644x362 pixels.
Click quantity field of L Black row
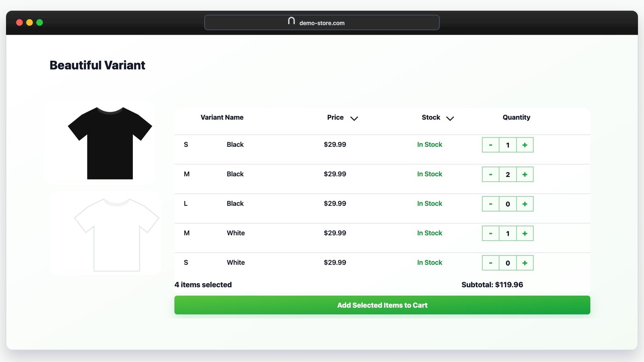[508, 204]
